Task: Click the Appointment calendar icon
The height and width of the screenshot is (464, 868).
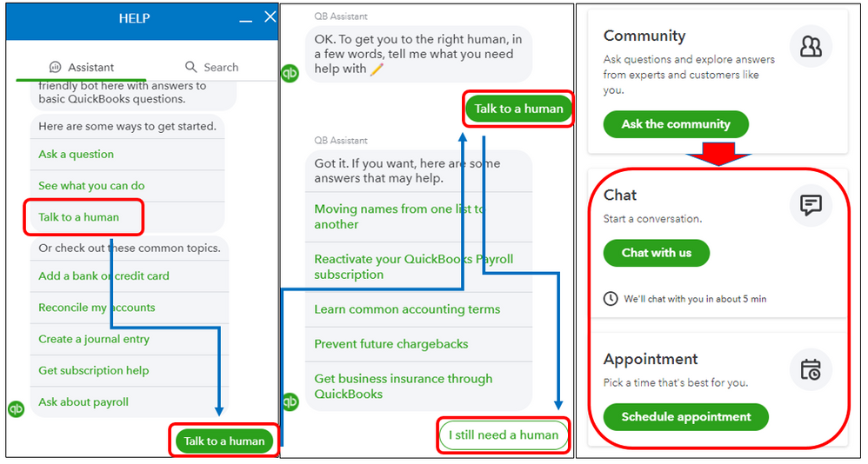Action: (x=811, y=369)
